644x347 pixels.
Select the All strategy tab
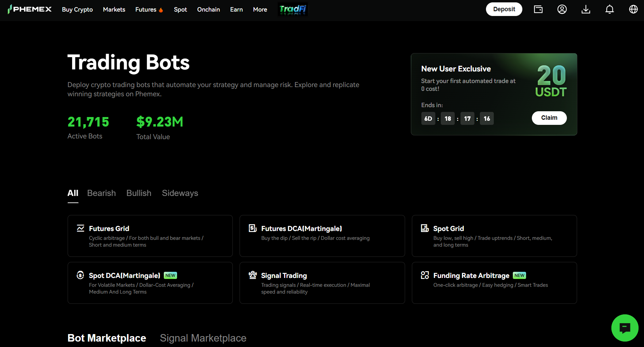[x=73, y=193]
